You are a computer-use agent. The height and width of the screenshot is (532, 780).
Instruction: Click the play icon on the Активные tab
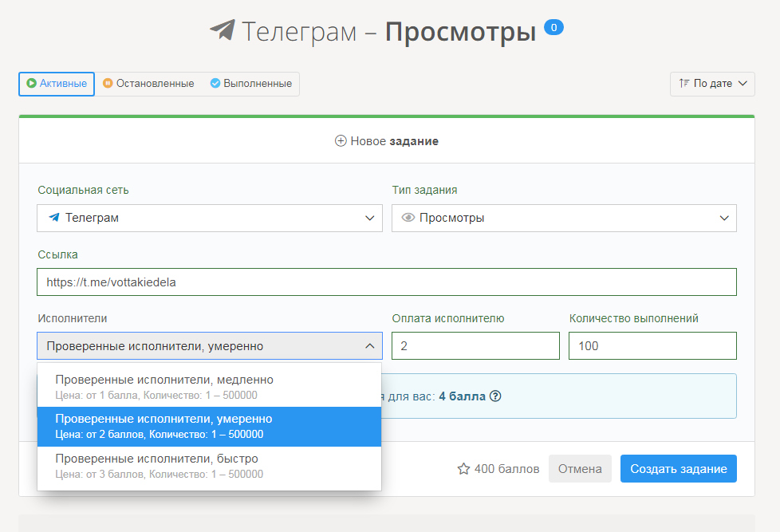(30, 84)
